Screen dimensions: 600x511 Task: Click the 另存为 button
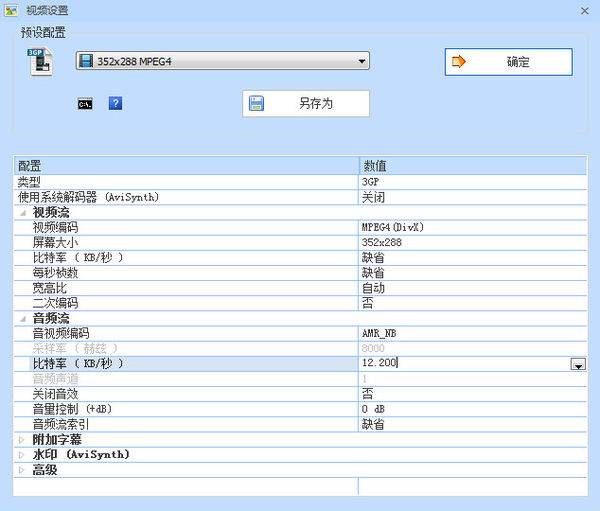[x=305, y=103]
